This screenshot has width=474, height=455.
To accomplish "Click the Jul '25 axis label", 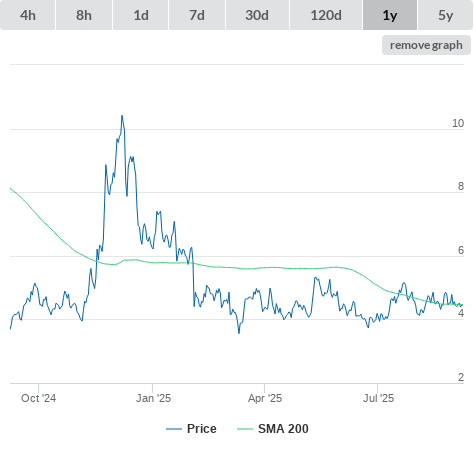I will pos(378,398).
